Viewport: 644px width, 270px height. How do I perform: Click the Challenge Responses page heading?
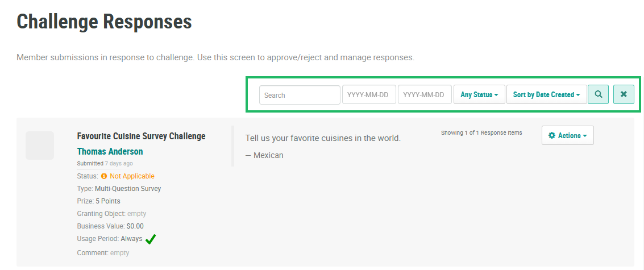(x=104, y=22)
